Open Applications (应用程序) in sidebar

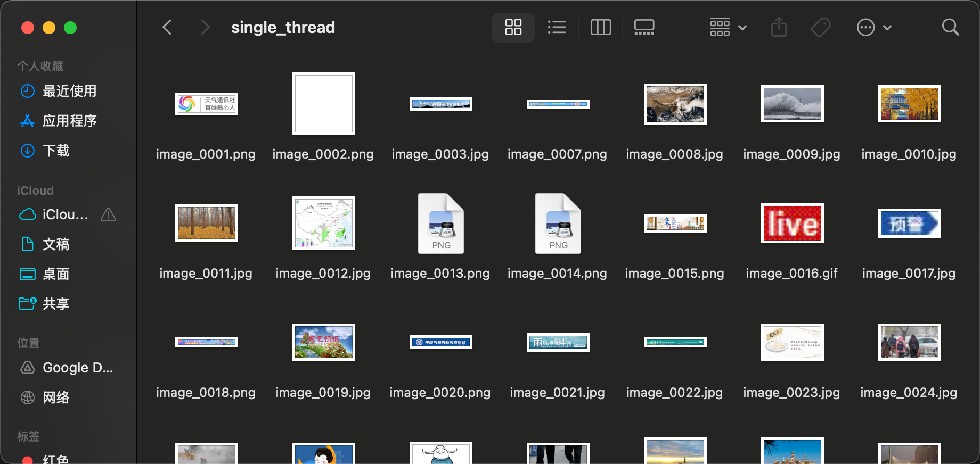pyautogui.click(x=68, y=121)
